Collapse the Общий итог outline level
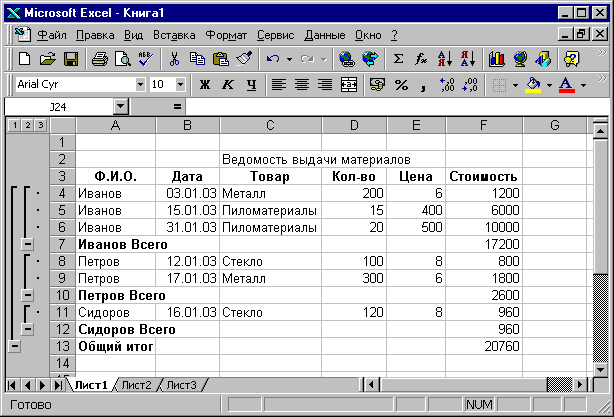614x417 pixels. click(x=14, y=346)
